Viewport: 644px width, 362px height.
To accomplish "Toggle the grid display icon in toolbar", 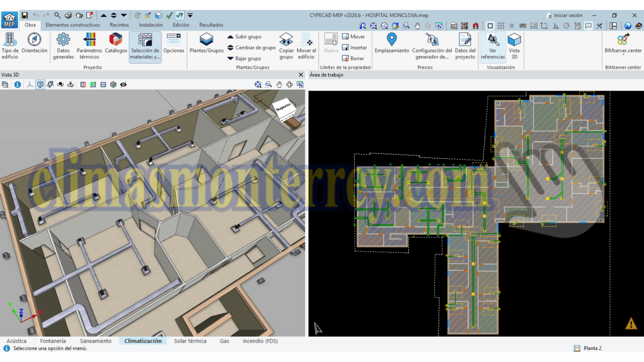I will (501, 26).
